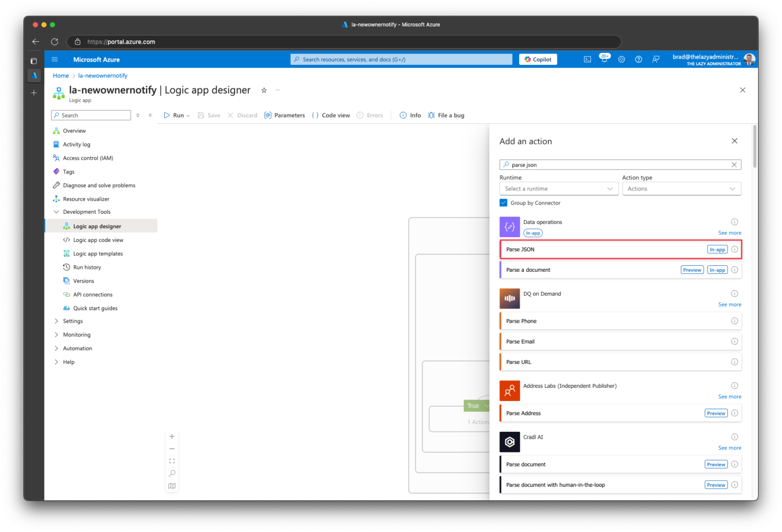Click the Data operations connector icon
The height and width of the screenshot is (532, 782).
click(x=510, y=227)
